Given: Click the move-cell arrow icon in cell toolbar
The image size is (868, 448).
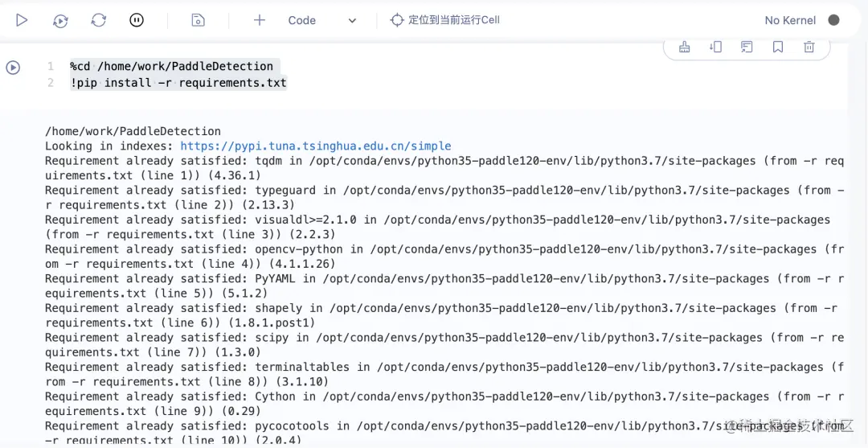Looking at the screenshot, I should 715,47.
